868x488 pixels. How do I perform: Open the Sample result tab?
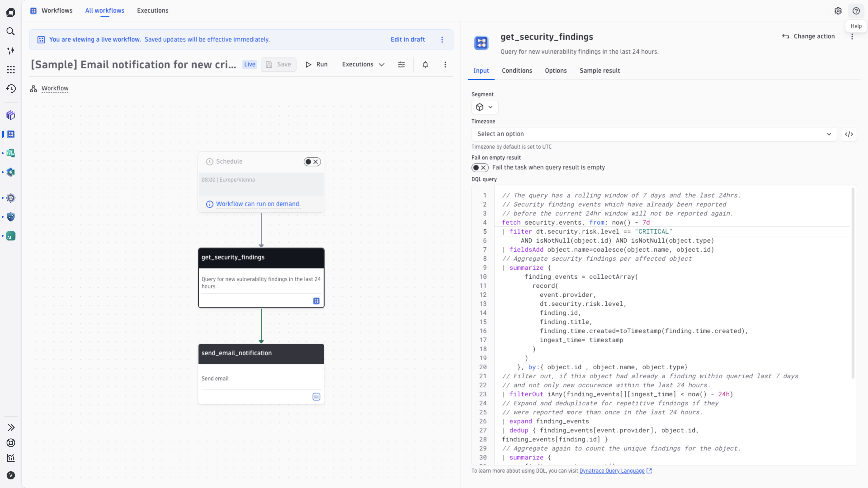(599, 71)
